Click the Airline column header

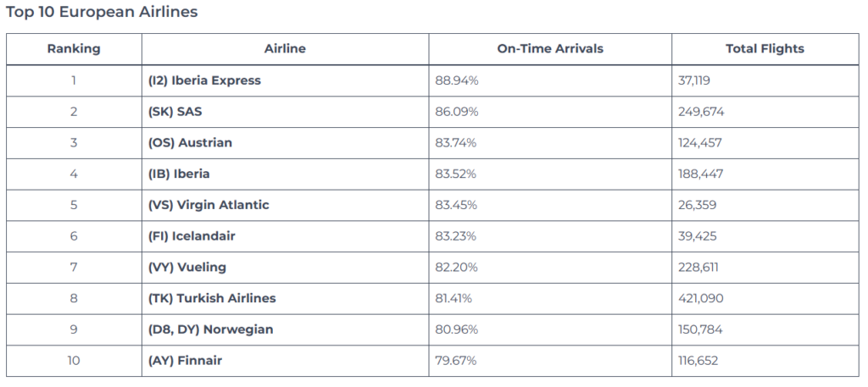click(285, 49)
